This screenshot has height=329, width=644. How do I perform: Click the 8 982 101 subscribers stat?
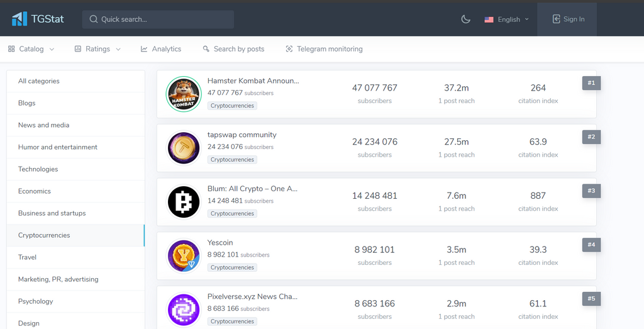(375, 250)
